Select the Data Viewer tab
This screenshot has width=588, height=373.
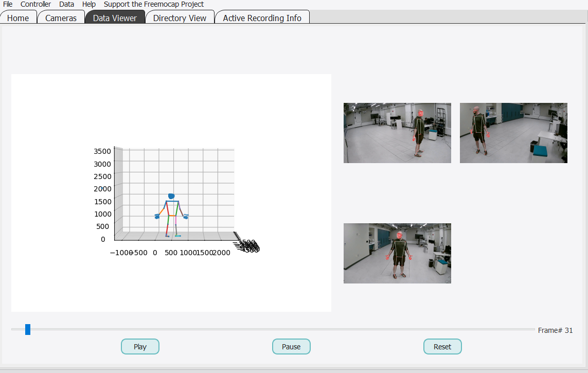pyautogui.click(x=115, y=18)
